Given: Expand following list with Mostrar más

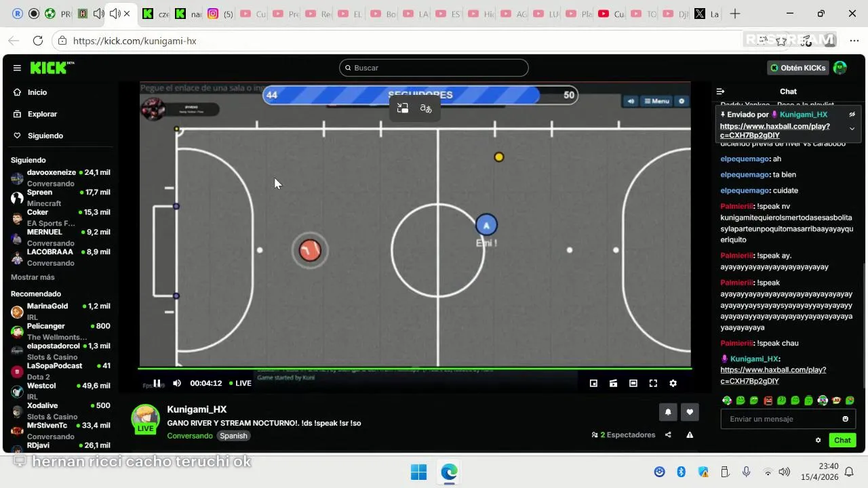Looking at the screenshot, I should pyautogui.click(x=33, y=277).
